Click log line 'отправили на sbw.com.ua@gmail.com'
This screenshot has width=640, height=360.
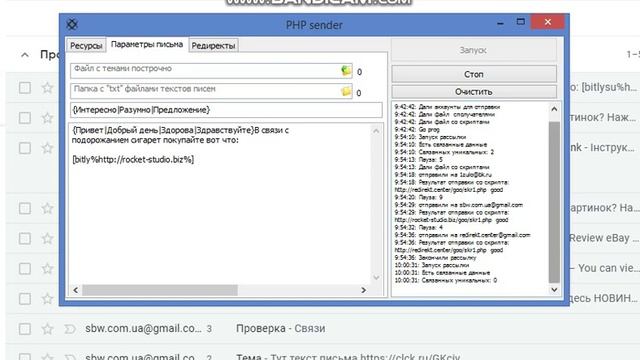458,205
